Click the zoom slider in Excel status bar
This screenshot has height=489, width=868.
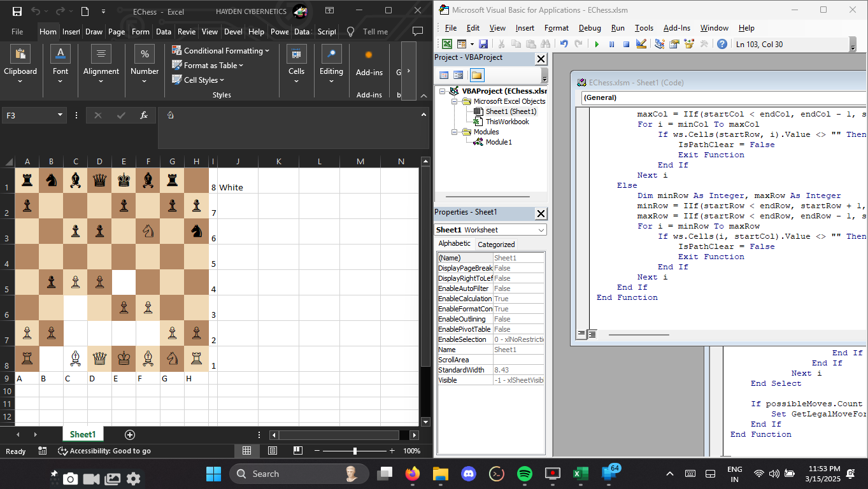click(355, 451)
